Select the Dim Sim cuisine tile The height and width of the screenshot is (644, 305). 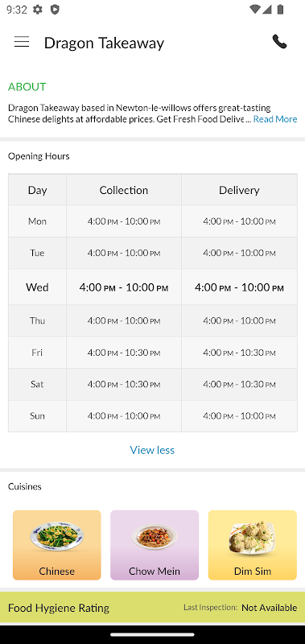coord(253,545)
